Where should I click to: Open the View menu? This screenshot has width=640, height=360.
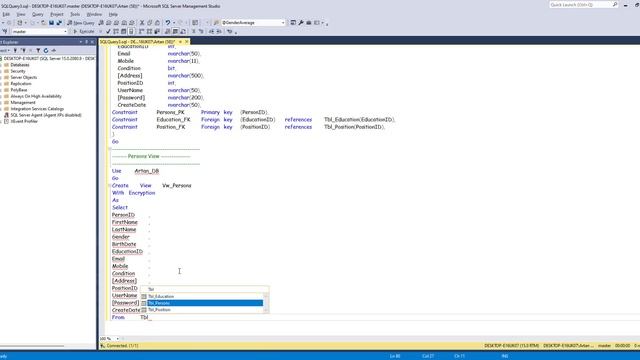pos(21,14)
